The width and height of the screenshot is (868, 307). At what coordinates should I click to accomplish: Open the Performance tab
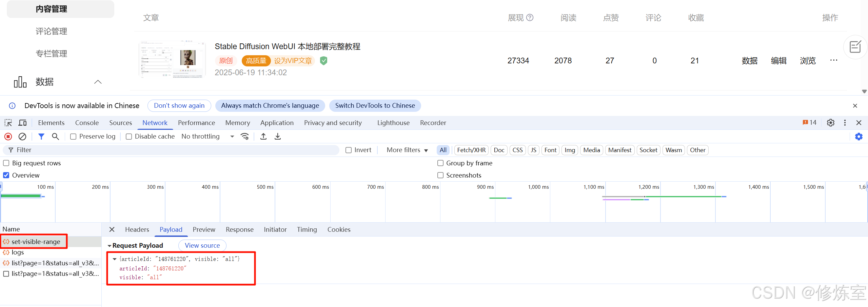tap(196, 123)
